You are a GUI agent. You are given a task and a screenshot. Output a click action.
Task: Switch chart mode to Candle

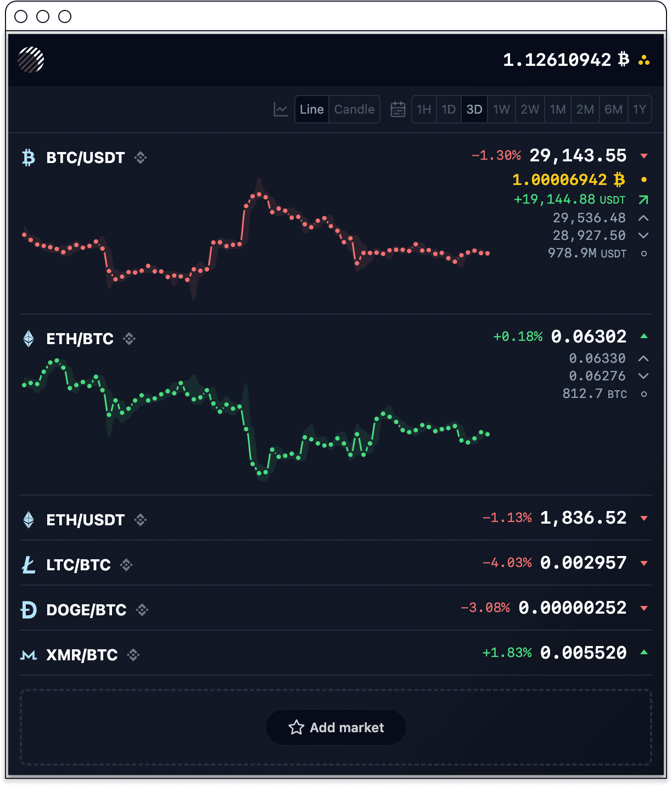pos(354,109)
